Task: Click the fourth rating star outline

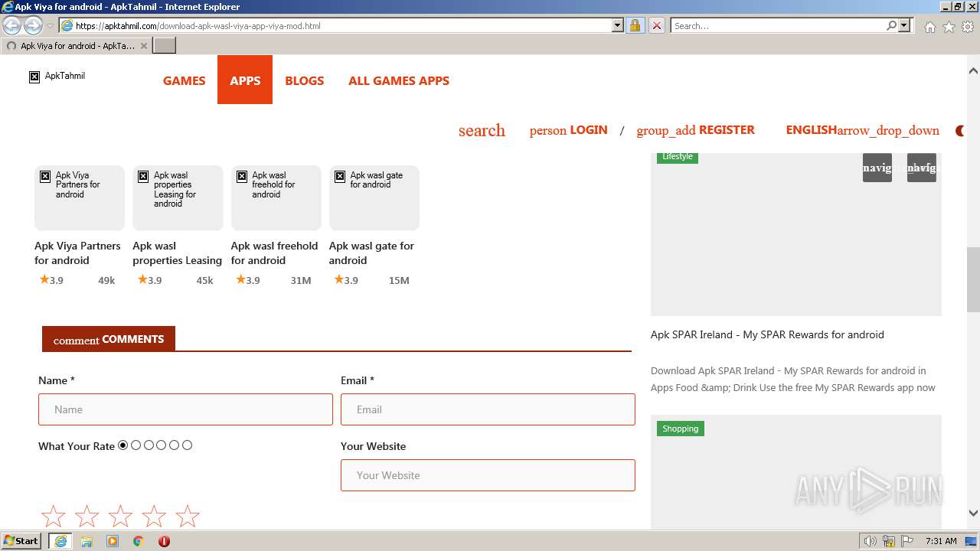Action: (154, 517)
